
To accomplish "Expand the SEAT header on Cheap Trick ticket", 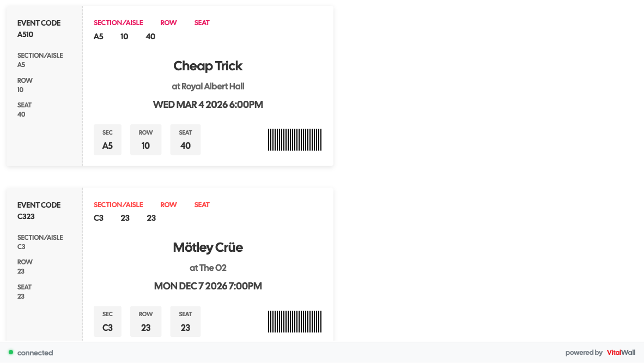I will tap(202, 22).
